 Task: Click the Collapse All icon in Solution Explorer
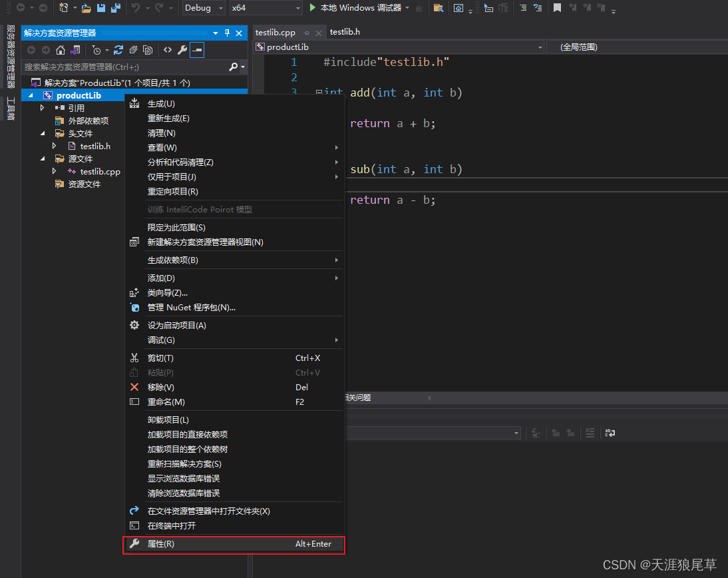(x=133, y=50)
